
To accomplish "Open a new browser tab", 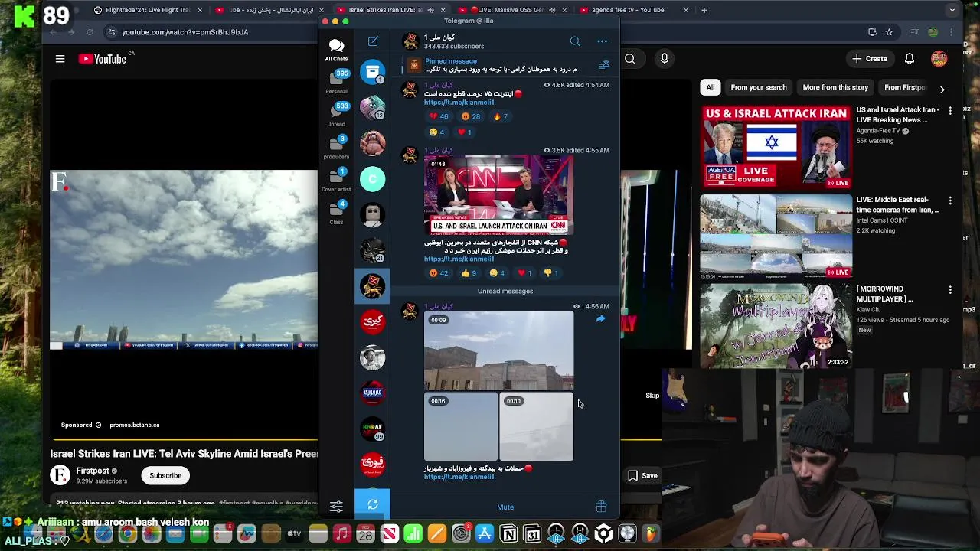I will 704,10.
